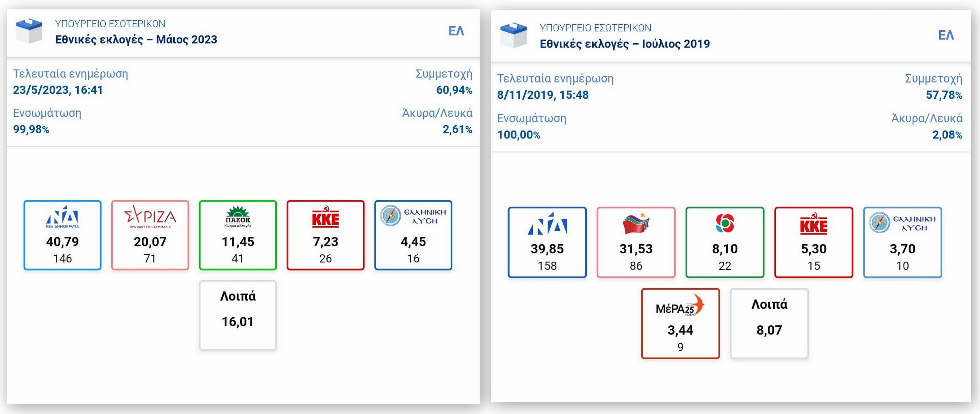The width and height of the screenshot is (980, 414).
Task: Click the title Εθνικές εκλογές – Ιούλιος 2019
Action: [625, 44]
